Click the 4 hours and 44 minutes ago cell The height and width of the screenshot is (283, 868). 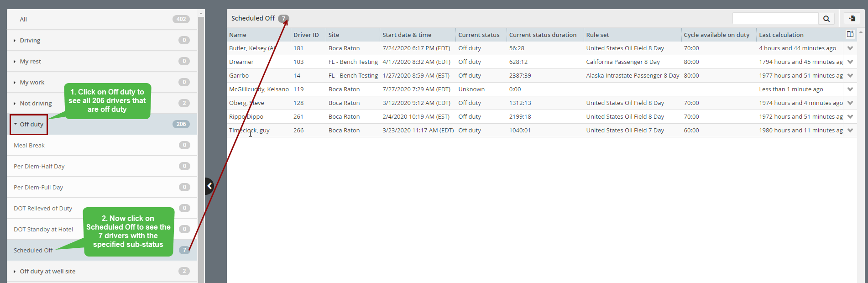point(798,48)
